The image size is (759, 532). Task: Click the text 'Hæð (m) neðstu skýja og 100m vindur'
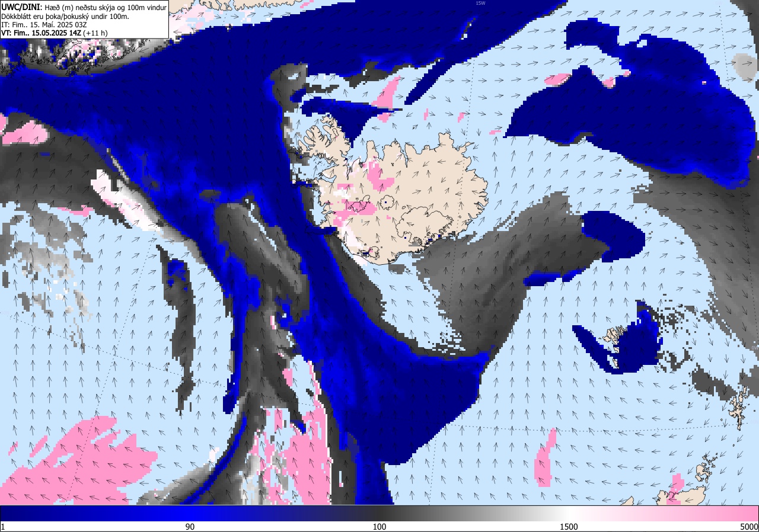coord(106,7)
